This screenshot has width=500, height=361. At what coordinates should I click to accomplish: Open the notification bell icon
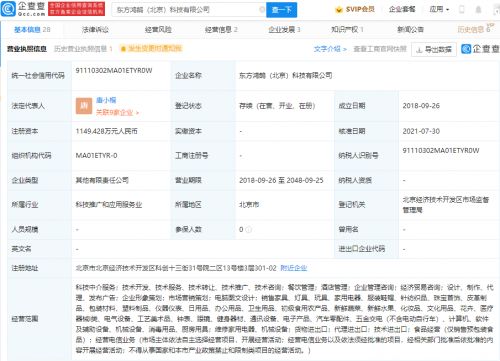point(478,9)
